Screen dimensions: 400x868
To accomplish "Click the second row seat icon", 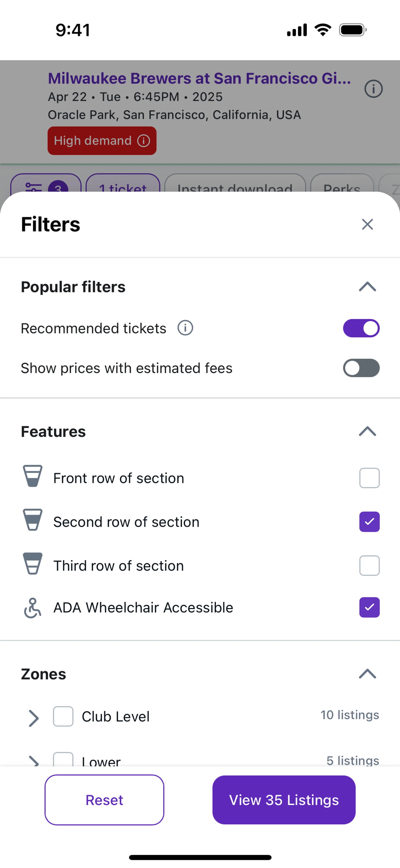I will point(33,520).
